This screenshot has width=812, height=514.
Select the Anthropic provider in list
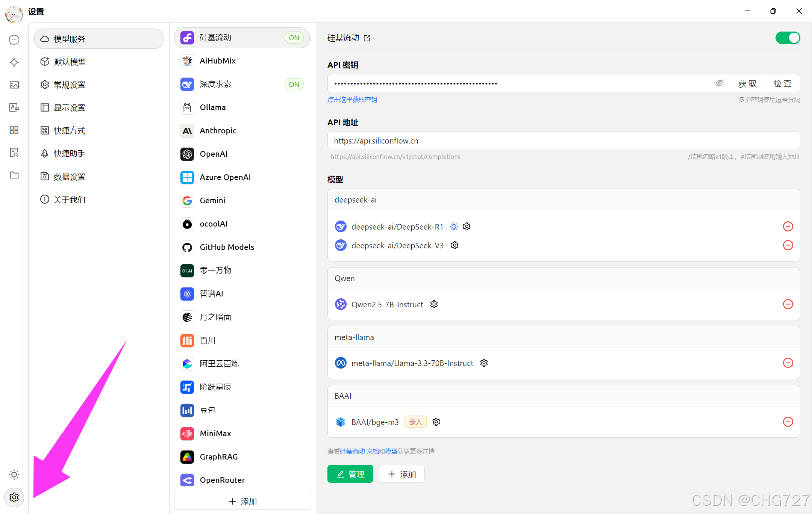[x=218, y=131]
